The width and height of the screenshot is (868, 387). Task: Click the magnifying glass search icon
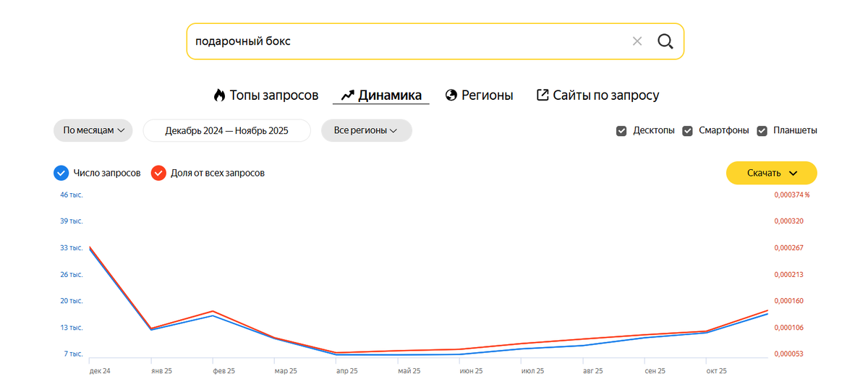click(x=665, y=41)
